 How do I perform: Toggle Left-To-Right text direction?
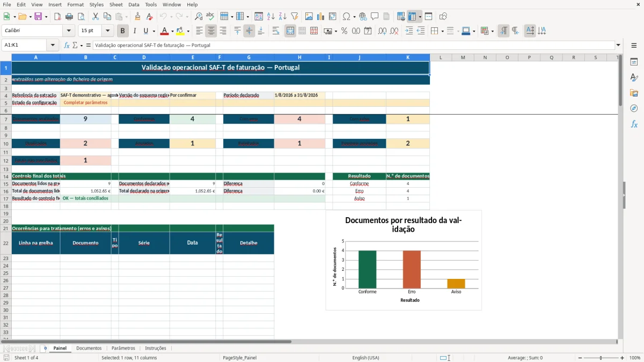[x=503, y=31]
